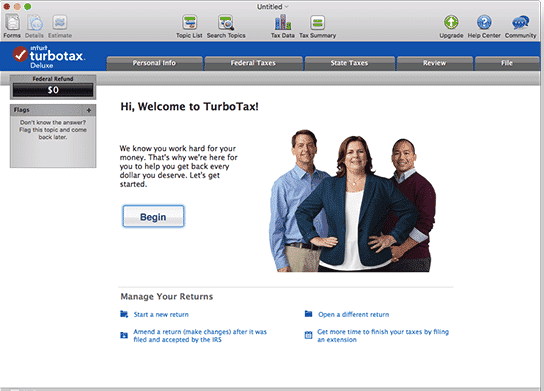Image resolution: width=544 pixels, height=391 pixels.
Task: Show the Tax Summary icon
Action: coord(317,23)
